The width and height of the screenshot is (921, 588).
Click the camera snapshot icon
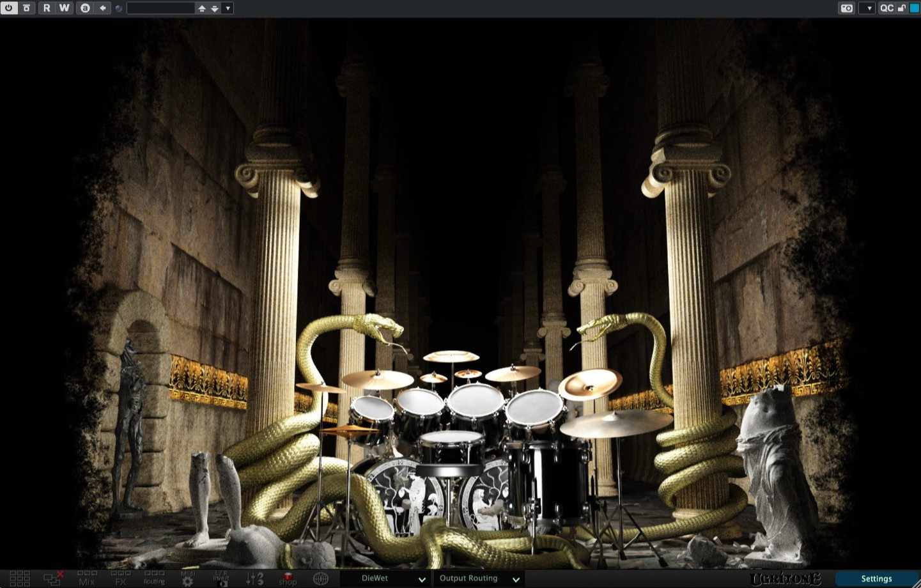847,8
